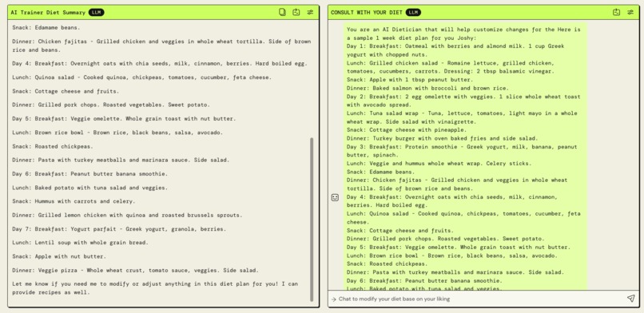
Task: Click 'Dinner: Grilled pork chops' in chat message
Action: tap(446, 240)
